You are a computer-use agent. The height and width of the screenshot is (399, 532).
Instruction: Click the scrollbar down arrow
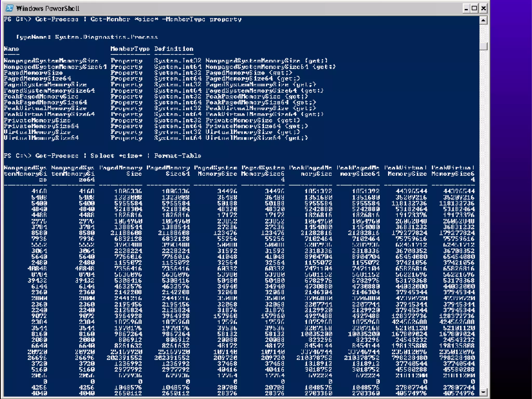483,392
